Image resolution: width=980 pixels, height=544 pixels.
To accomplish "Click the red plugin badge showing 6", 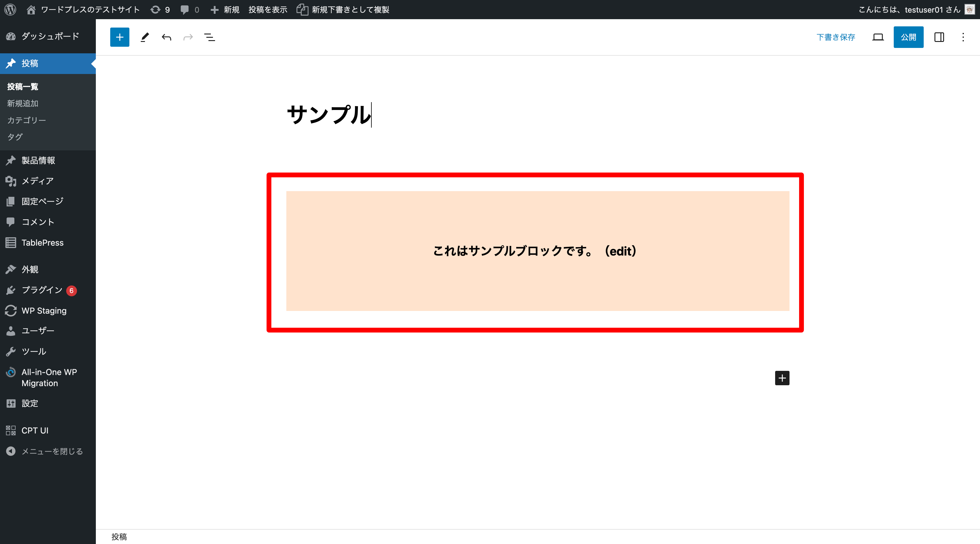I will click(x=71, y=290).
